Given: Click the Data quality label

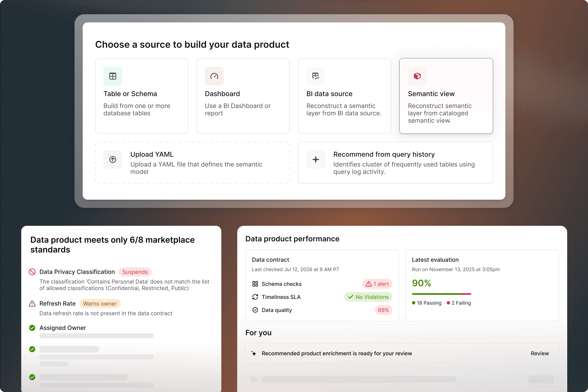Looking at the screenshot, I should click(277, 310).
